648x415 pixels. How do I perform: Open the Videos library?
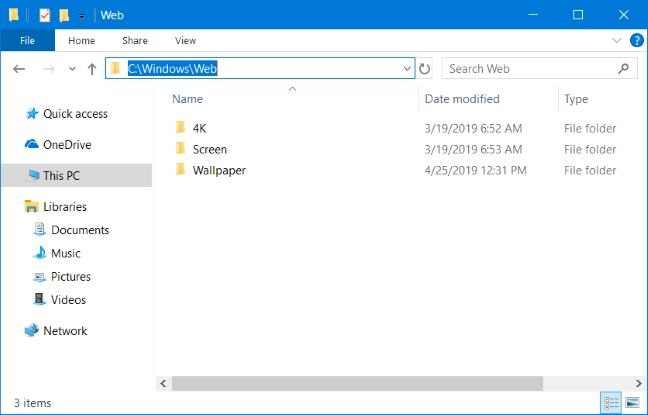point(68,300)
